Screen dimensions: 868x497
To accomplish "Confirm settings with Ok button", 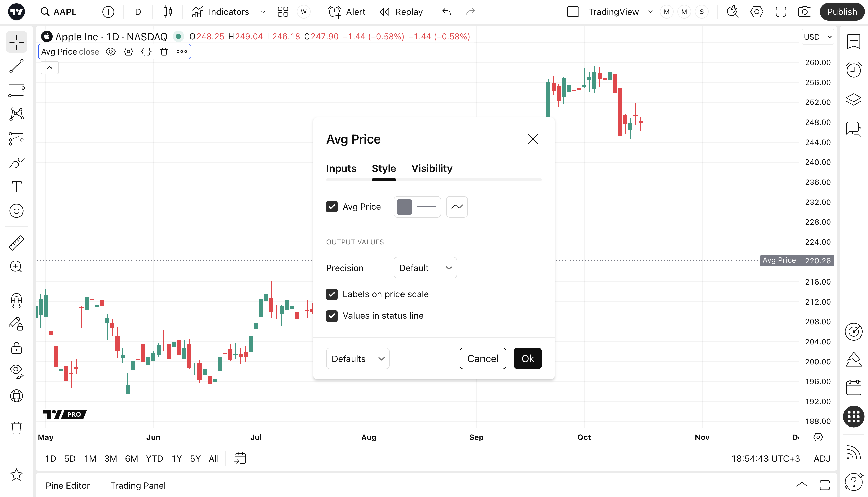I will coord(527,358).
